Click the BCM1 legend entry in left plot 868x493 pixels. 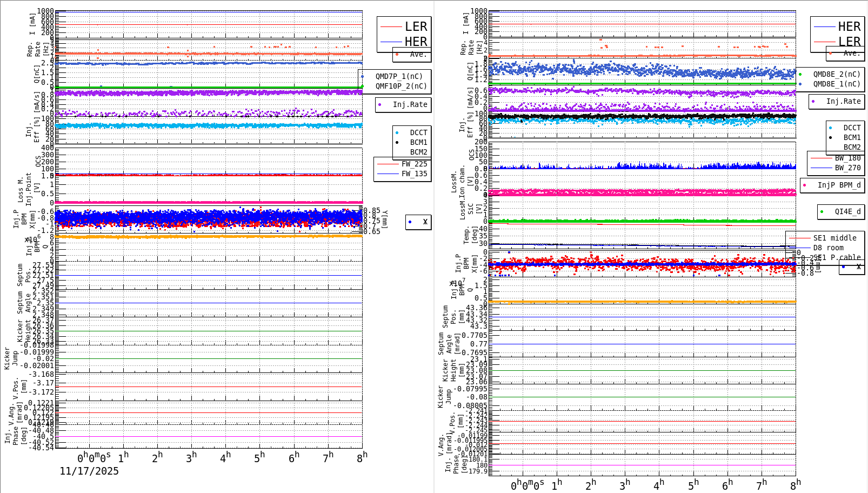(418, 142)
